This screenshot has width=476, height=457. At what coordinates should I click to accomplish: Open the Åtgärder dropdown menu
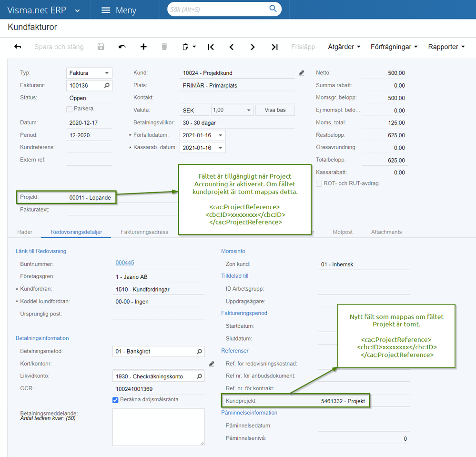point(344,47)
